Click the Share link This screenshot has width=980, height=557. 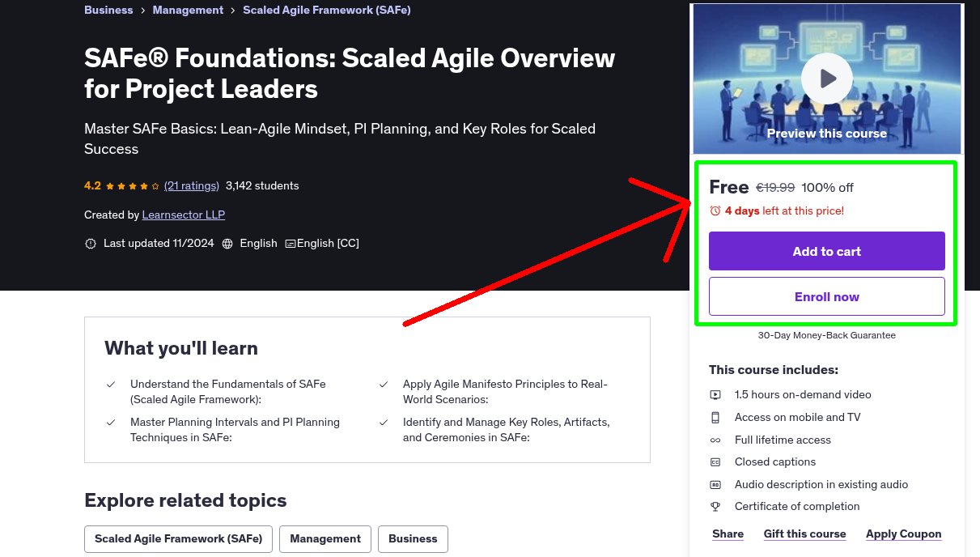click(x=728, y=534)
